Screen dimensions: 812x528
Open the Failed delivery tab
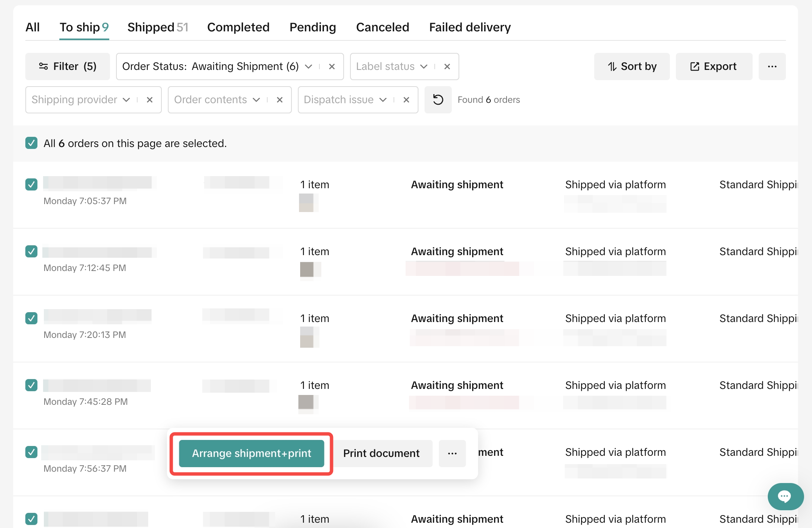tap(470, 27)
